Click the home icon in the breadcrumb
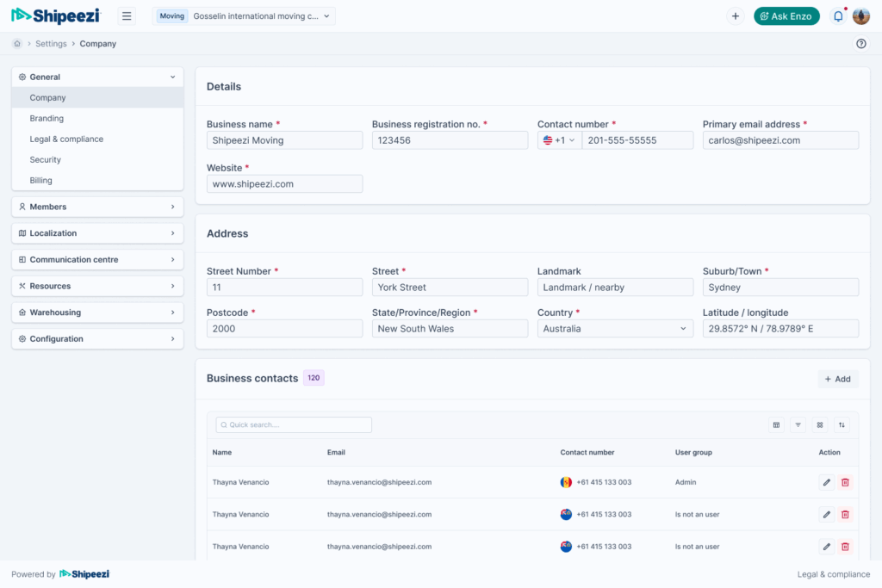The height and width of the screenshot is (588, 882). pos(17,44)
